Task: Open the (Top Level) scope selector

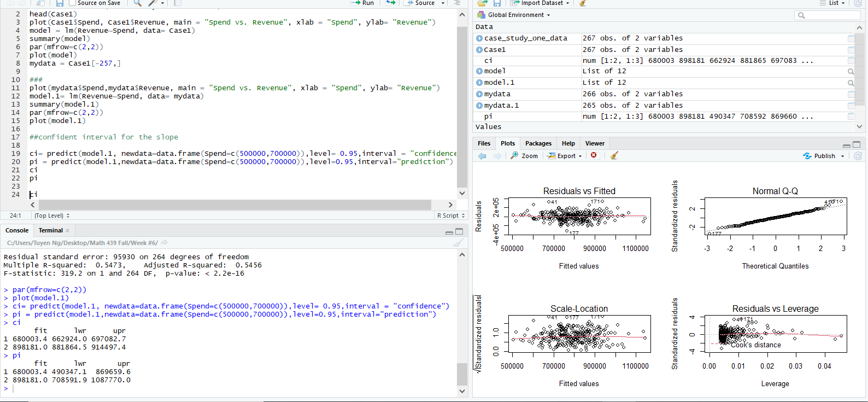Action: [x=52, y=215]
